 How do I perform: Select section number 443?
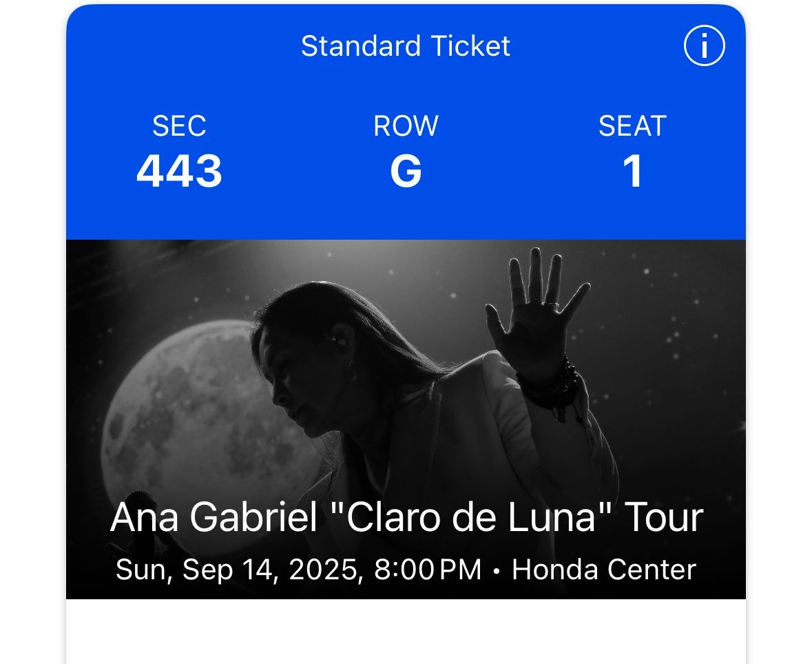[x=179, y=171]
